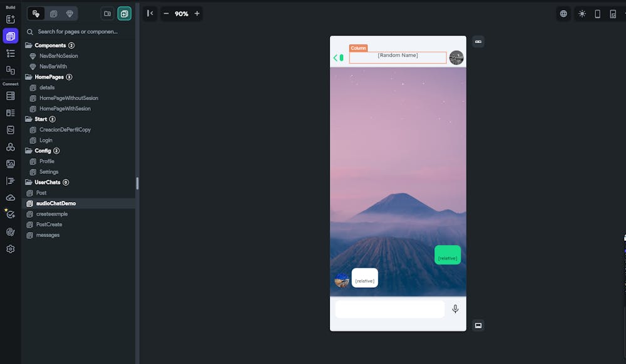Open the createexmple page
Image resolution: width=626 pixels, height=364 pixels.
[51, 214]
